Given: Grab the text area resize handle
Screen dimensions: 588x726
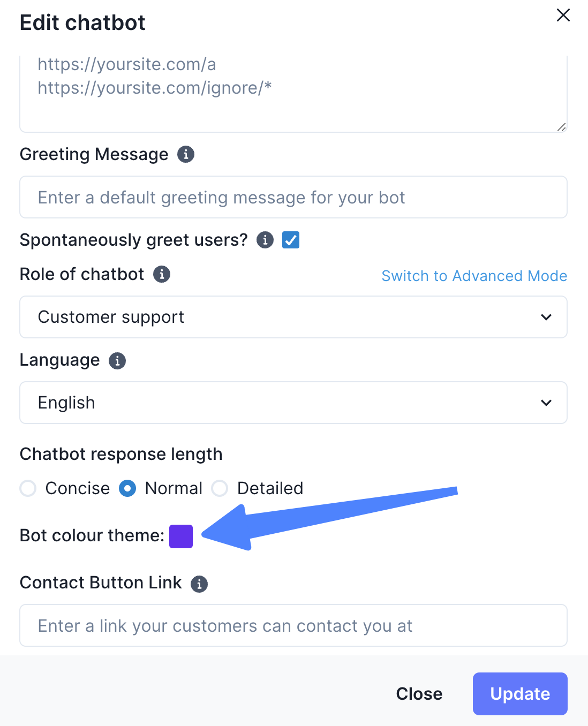Looking at the screenshot, I should pos(561,127).
